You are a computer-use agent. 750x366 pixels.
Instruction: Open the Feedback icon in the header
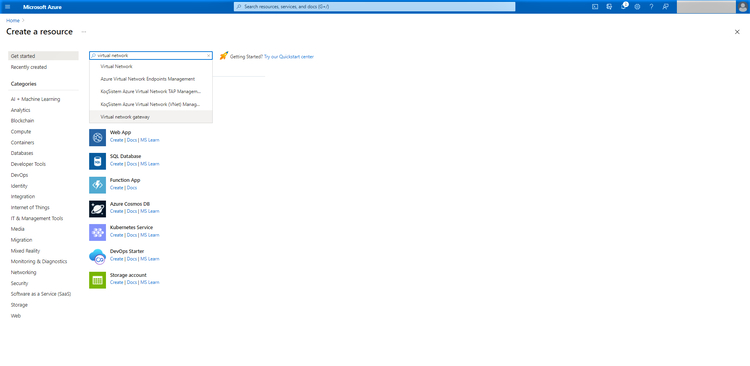click(665, 7)
